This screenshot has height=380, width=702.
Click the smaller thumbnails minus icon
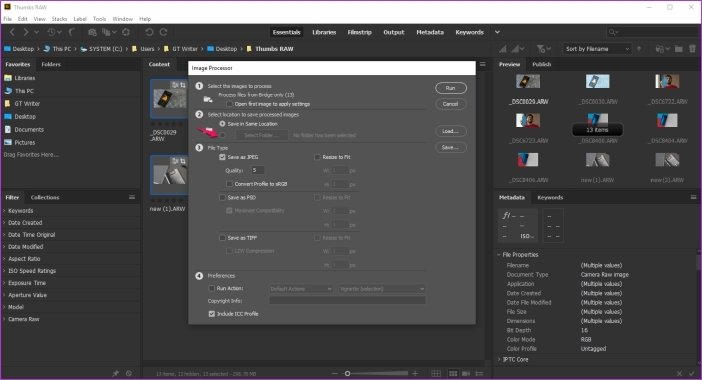pos(334,373)
